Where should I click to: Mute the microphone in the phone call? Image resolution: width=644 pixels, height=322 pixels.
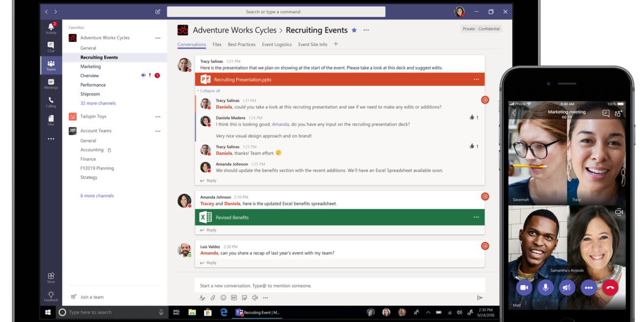[545, 287]
